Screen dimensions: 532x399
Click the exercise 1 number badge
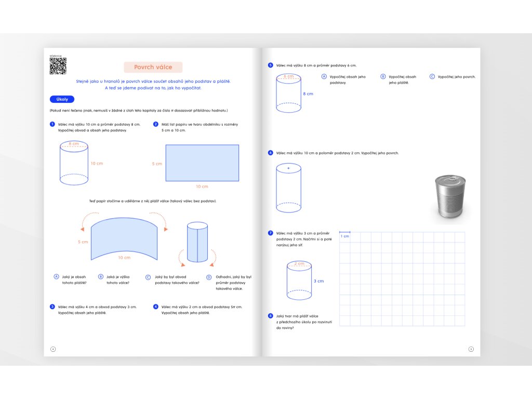pos(52,124)
